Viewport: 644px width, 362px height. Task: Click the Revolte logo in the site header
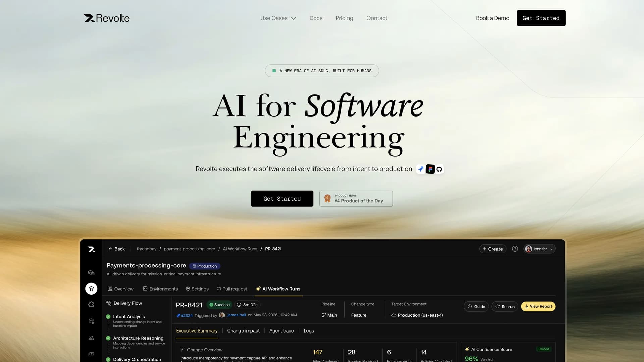click(x=107, y=18)
